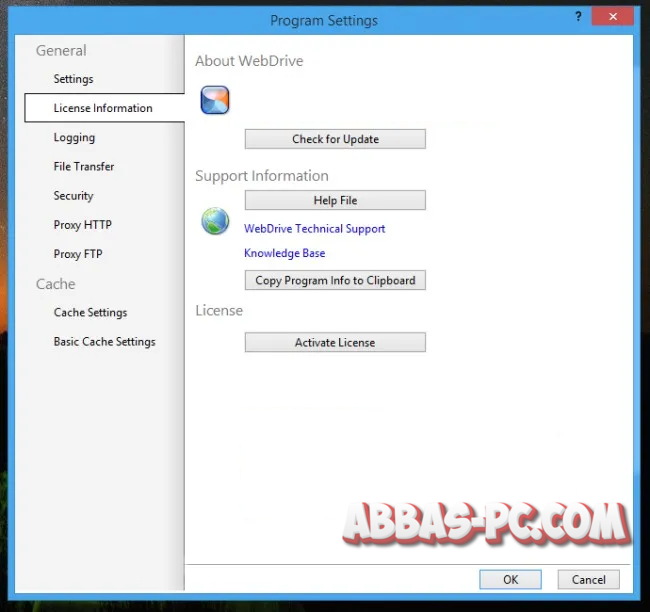Viewport: 650px width, 612px height.
Task: Click the Activate License button
Action: (x=335, y=342)
